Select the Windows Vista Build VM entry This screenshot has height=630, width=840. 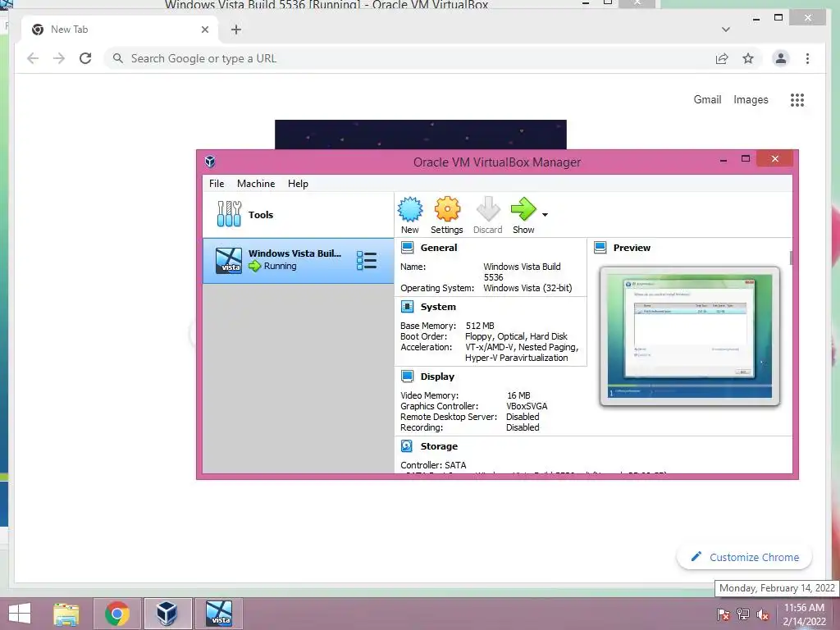[x=298, y=260]
